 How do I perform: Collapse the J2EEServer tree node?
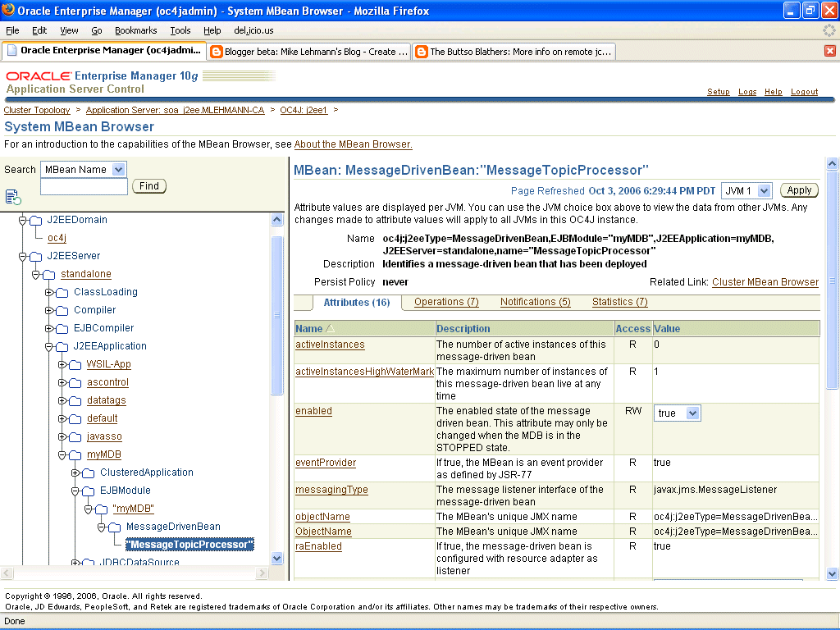[x=22, y=257]
